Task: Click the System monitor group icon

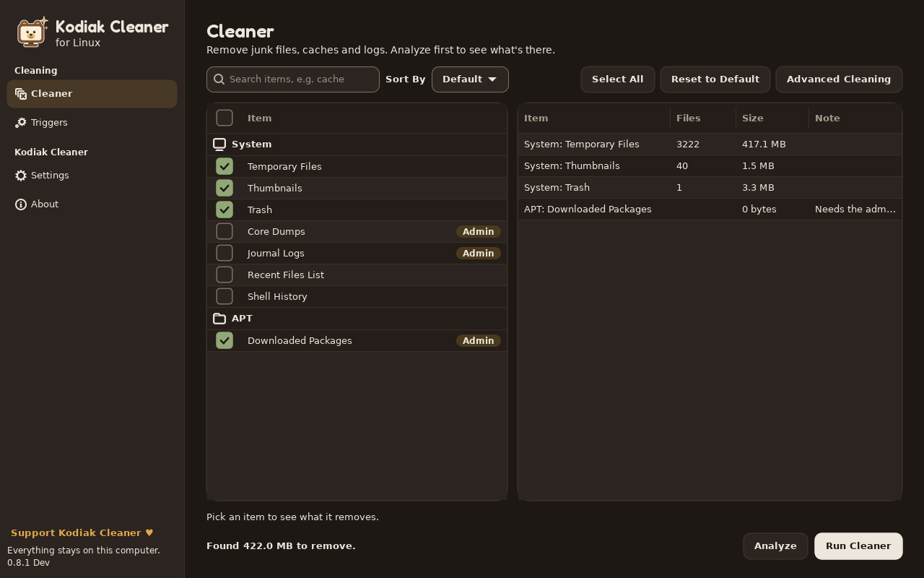Action: click(219, 144)
